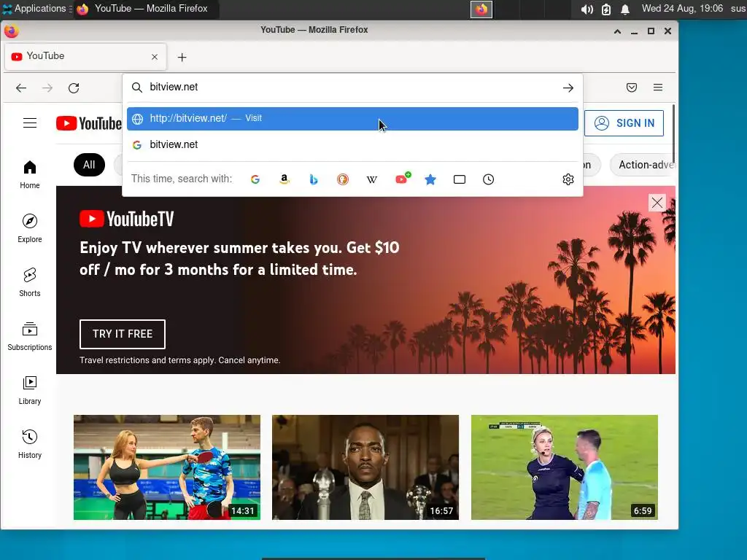Click the clock Wed 24 Aug, 19:06
The width and height of the screenshot is (747, 560).
682,9
